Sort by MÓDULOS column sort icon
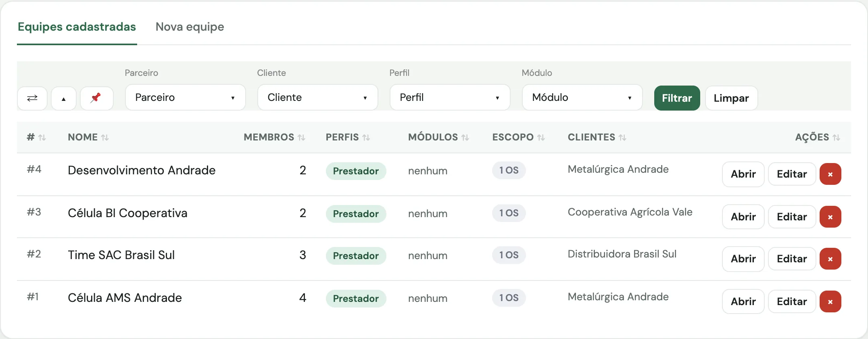Screen dimensions: 868x339 (x=465, y=138)
